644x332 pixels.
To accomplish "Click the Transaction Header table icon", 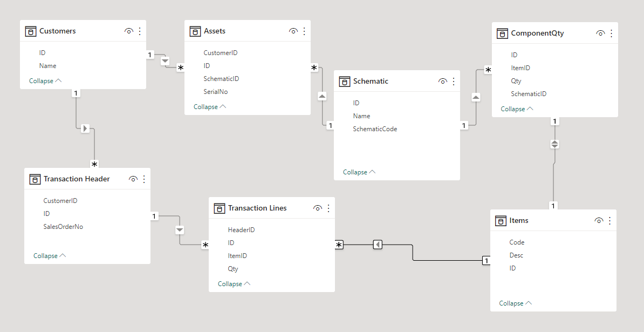I will click(x=35, y=179).
